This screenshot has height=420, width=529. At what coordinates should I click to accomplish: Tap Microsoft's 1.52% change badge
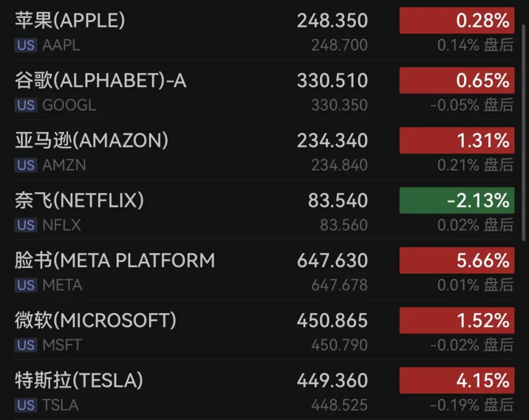pyautogui.click(x=457, y=321)
